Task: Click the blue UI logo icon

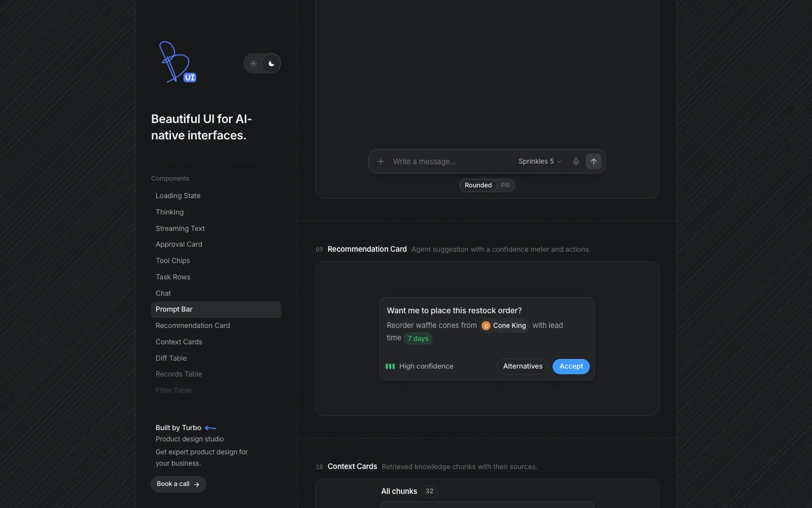Action: point(178,62)
